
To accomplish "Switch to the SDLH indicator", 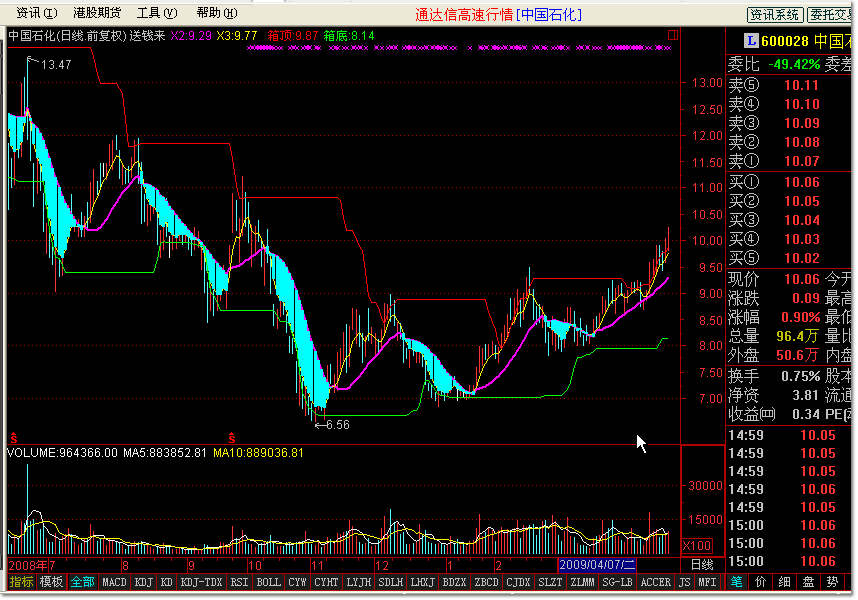I will pos(391,582).
